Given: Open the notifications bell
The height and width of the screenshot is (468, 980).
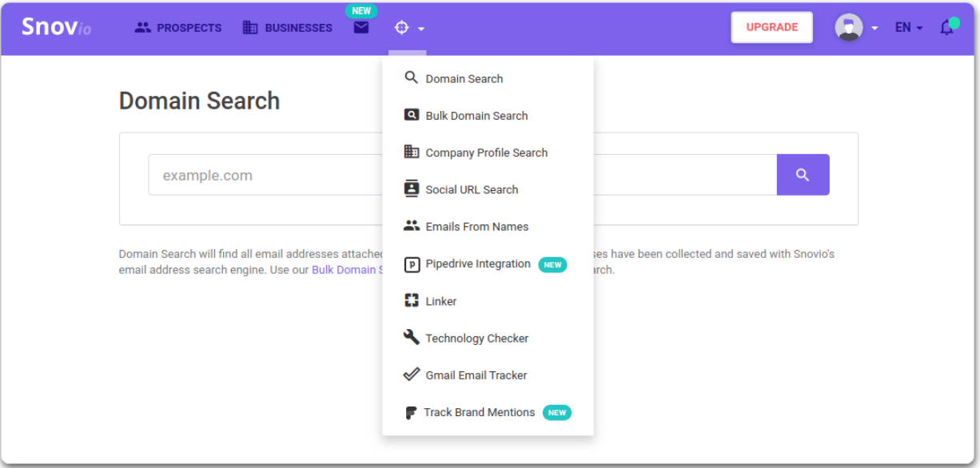Looking at the screenshot, I should [x=947, y=27].
